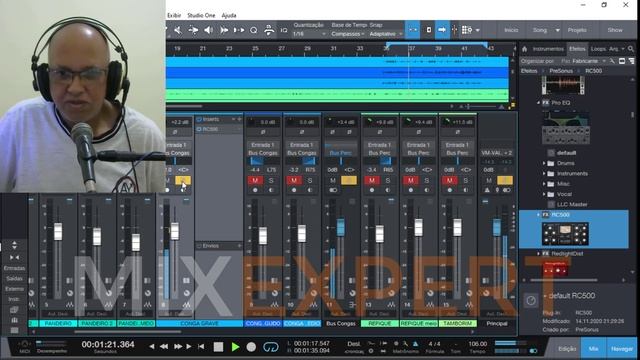Collapse the Pro EQ effect entry
This screenshot has width=640, height=360.
coord(538,103)
